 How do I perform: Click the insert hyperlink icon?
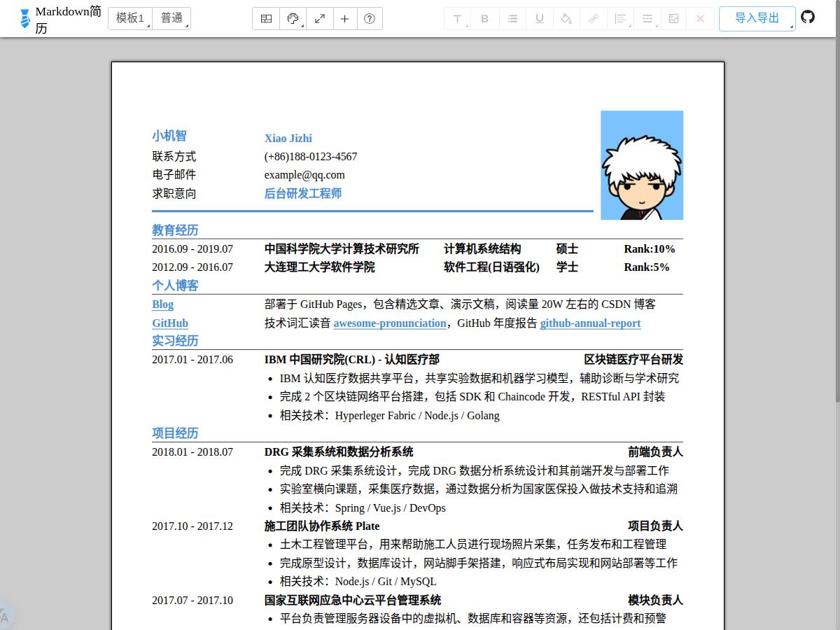click(593, 18)
